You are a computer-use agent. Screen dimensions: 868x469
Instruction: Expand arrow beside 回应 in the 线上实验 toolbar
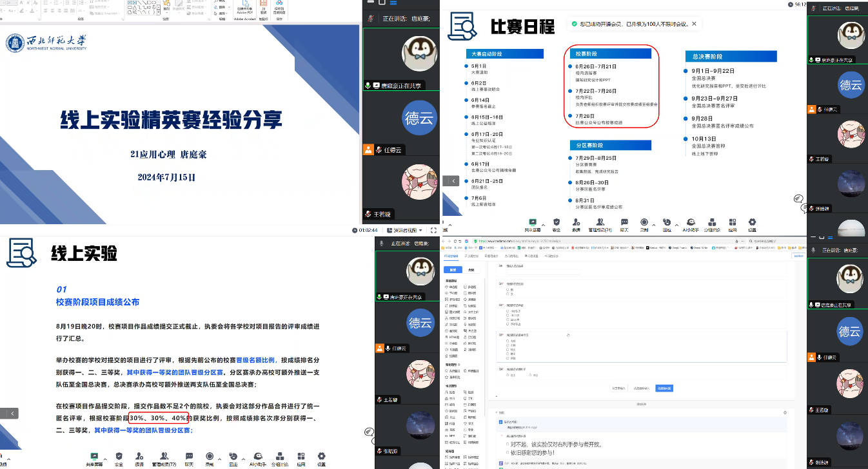click(243, 459)
